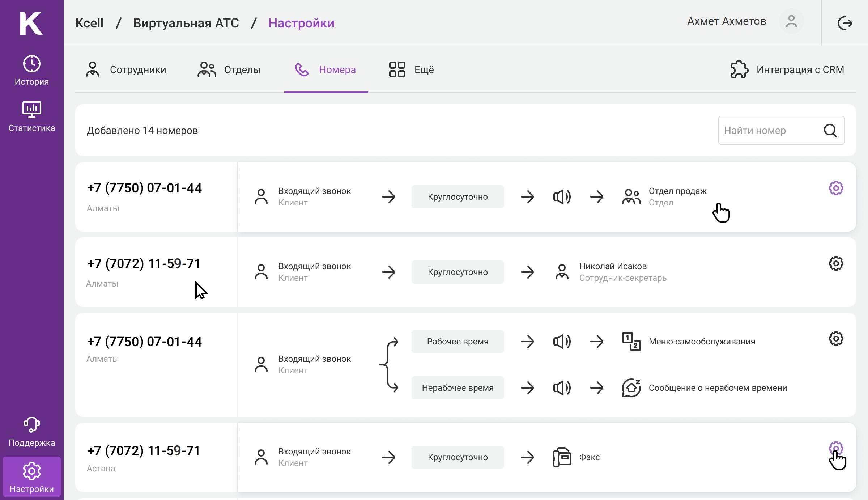
Task: Click Меню самообслуживания label
Action: click(702, 342)
